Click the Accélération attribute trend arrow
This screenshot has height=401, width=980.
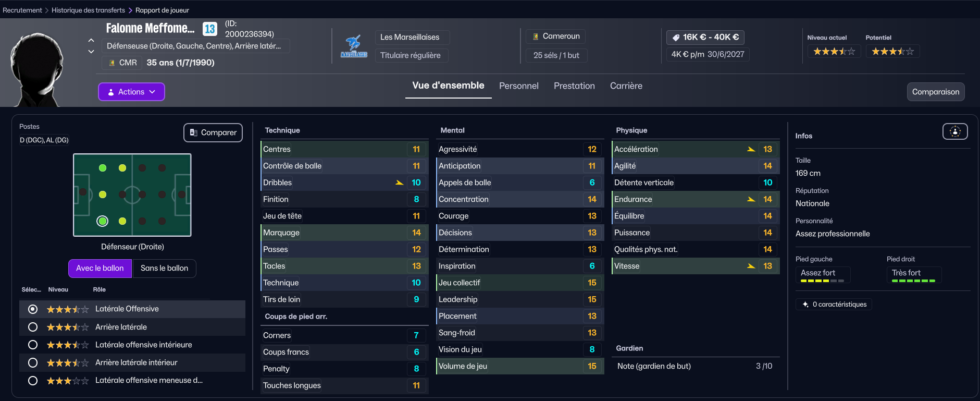click(751, 149)
